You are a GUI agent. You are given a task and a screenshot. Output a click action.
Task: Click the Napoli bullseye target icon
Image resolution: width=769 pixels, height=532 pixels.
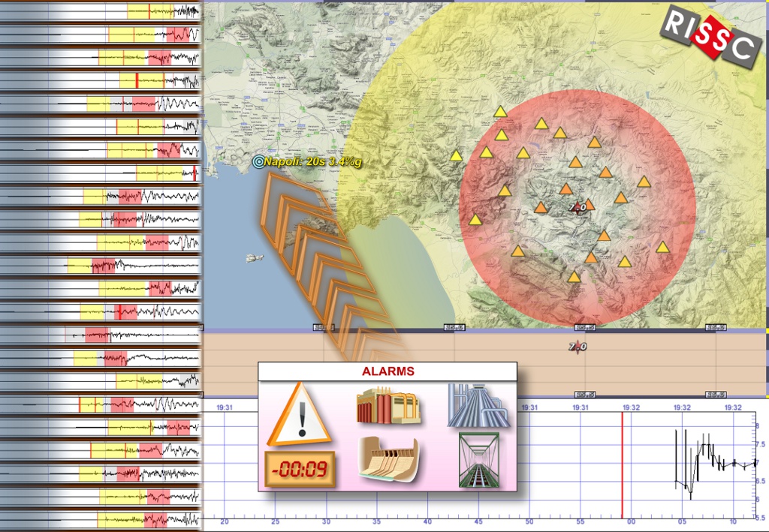[258, 161]
